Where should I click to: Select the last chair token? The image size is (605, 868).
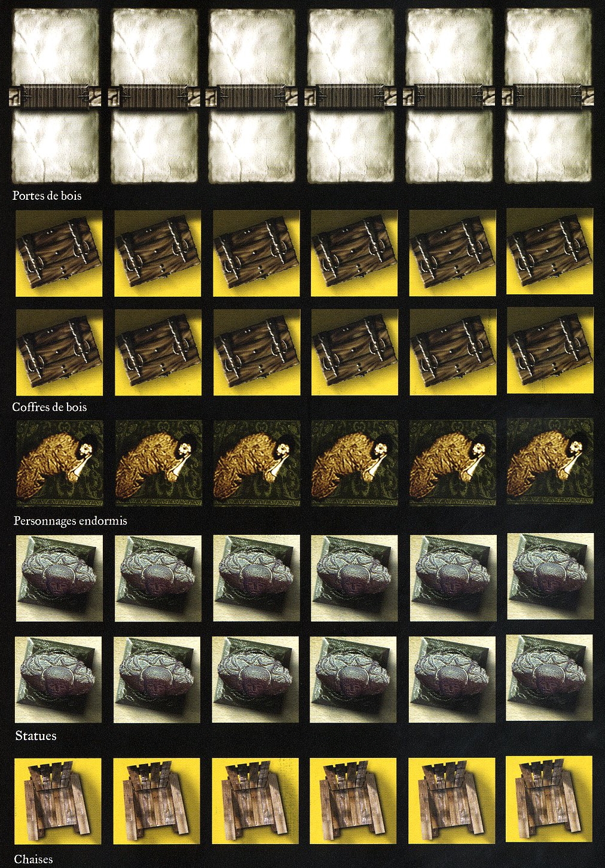pos(550,800)
